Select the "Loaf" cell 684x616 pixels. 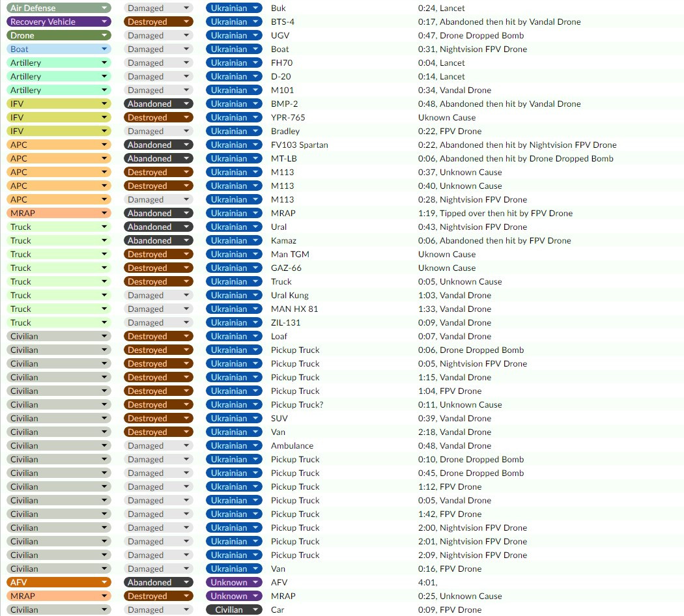click(x=279, y=336)
